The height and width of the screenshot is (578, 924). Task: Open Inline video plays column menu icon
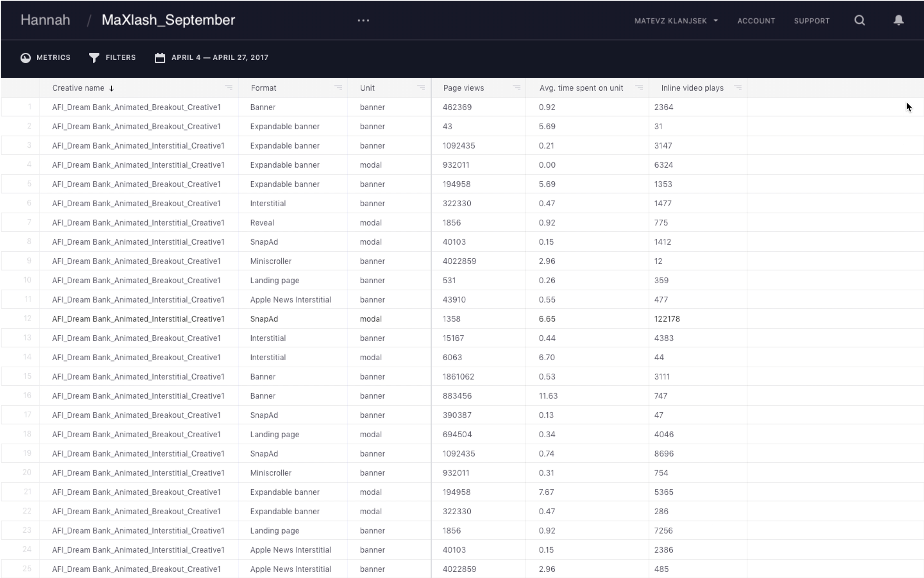(x=738, y=88)
